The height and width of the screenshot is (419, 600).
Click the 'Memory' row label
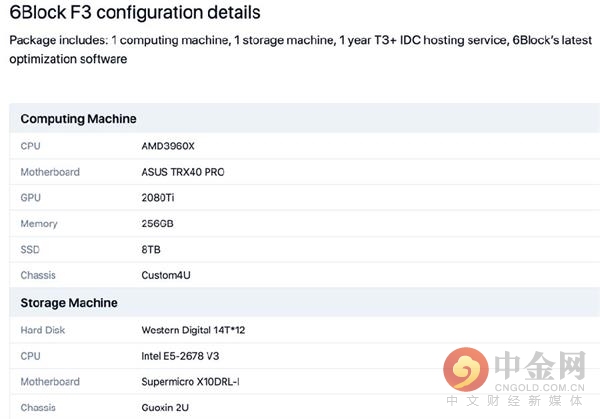tap(39, 224)
